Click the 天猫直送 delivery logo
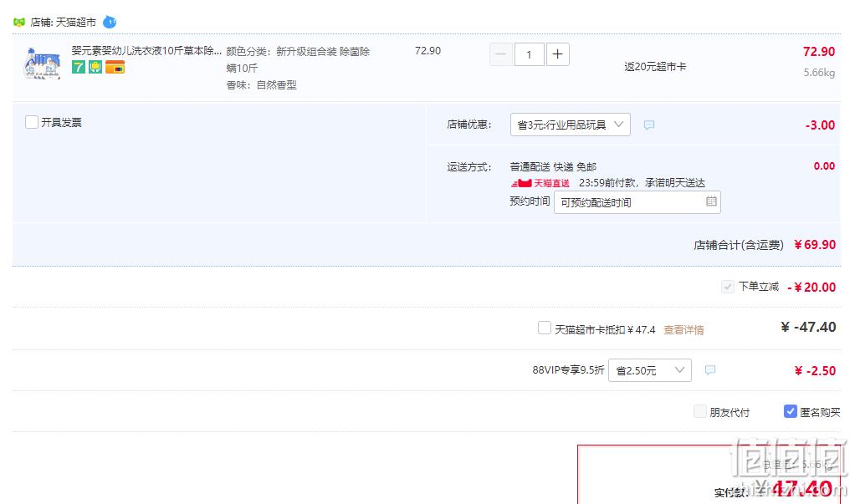The height and width of the screenshot is (504, 855). 540,183
